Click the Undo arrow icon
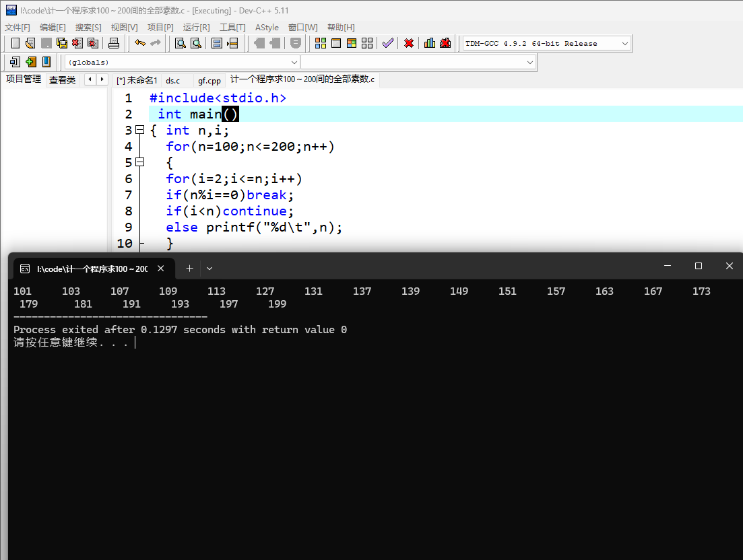Image resolution: width=743 pixels, height=560 pixels. click(x=140, y=43)
